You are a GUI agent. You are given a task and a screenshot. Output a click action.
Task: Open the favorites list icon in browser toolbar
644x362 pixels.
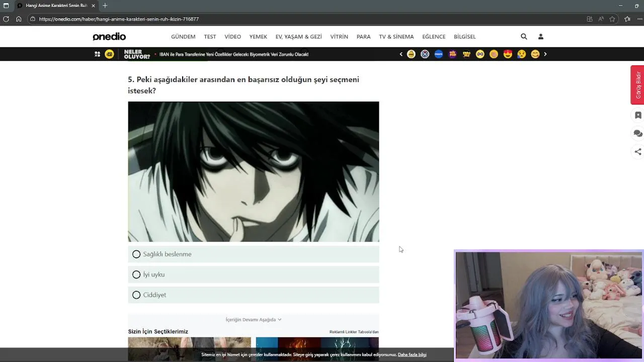(x=627, y=19)
